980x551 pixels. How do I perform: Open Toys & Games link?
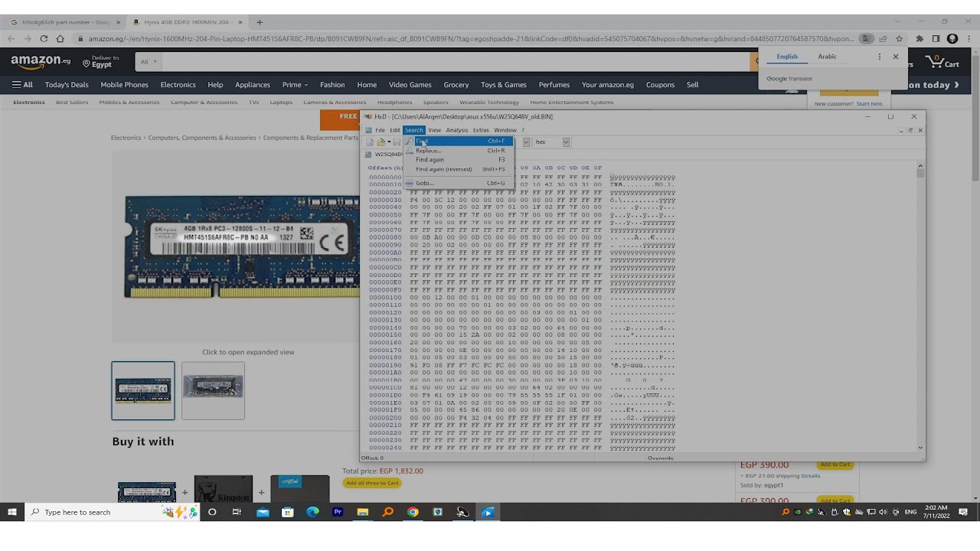(504, 85)
